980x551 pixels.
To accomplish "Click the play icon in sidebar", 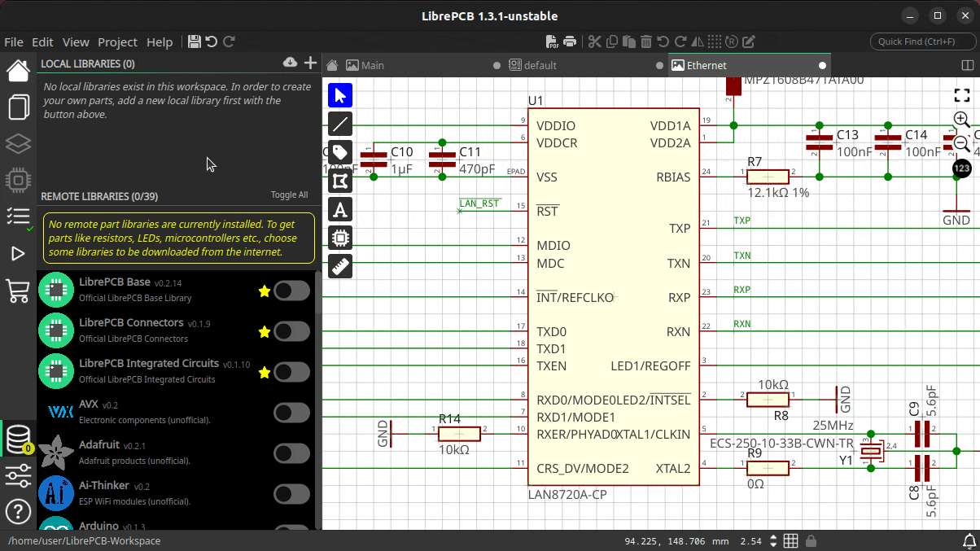I will (x=18, y=254).
